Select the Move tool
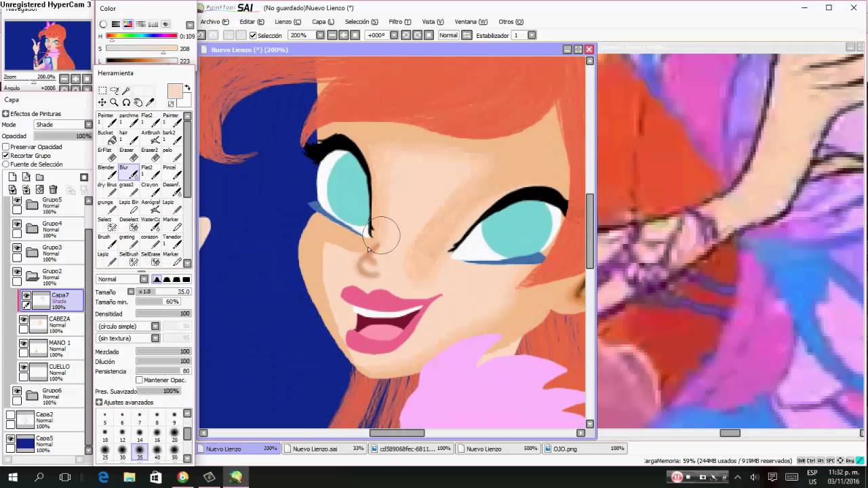This screenshot has width=868, height=488. click(102, 102)
